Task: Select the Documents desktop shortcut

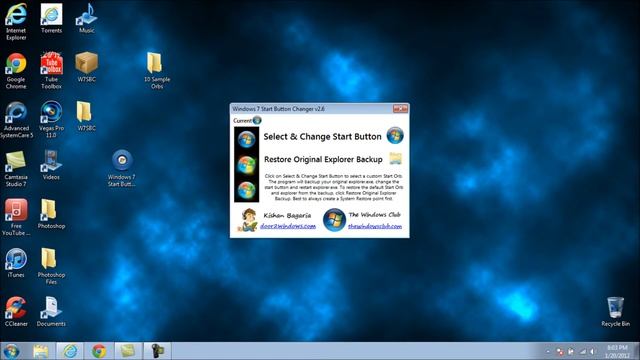Action: point(51,312)
